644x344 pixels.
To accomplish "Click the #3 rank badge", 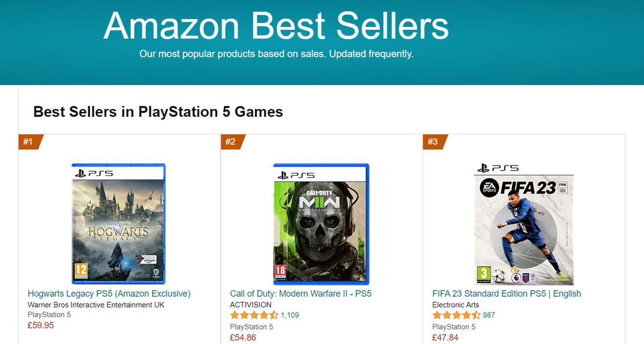I will (x=435, y=142).
